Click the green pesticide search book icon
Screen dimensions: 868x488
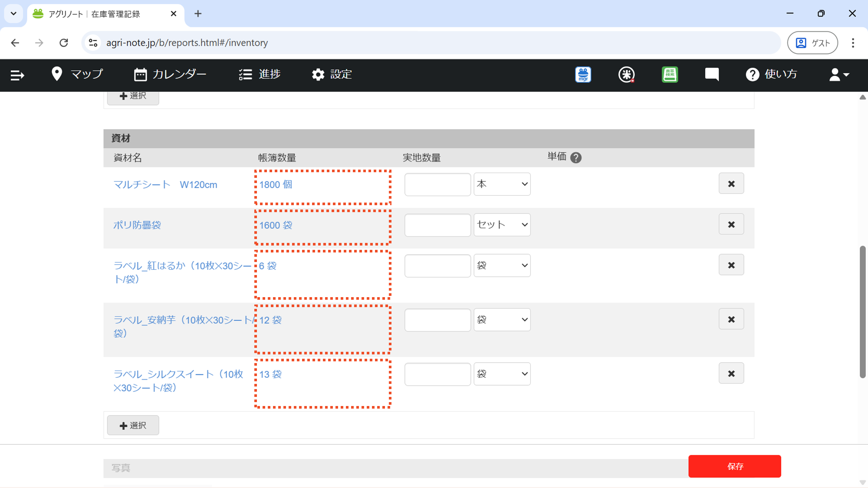click(670, 75)
